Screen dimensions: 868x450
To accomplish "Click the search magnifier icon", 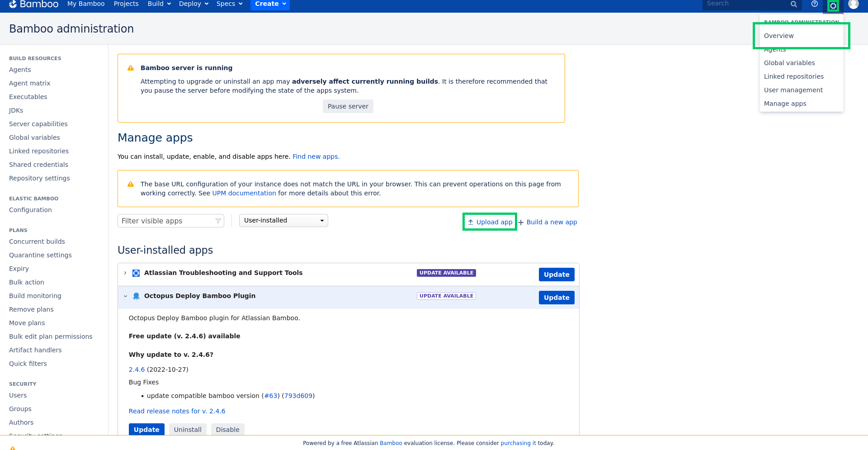I will (793, 4).
